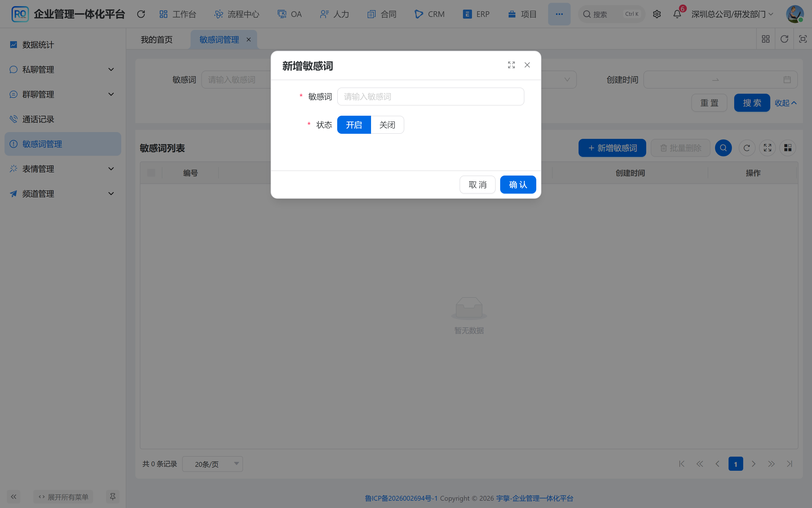Click 确认 button in dialog
This screenshot has width=812, height=508.
pyautogui.click(x=518, y=185)
